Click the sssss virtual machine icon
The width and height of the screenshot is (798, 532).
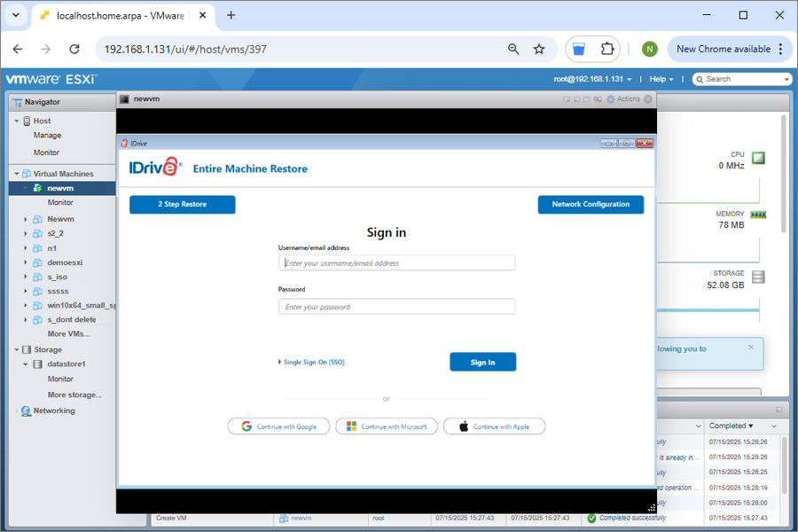tap(37, 291)
